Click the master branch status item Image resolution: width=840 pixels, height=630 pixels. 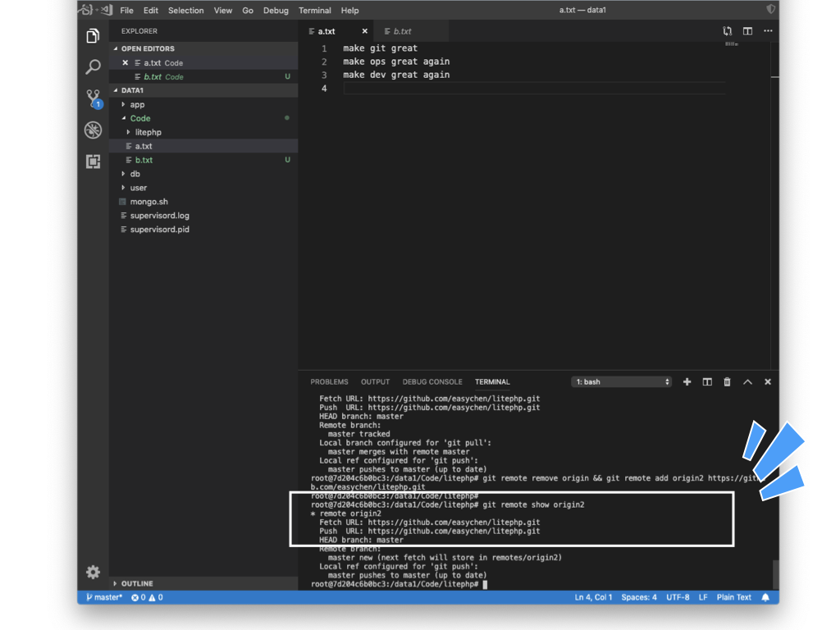click(x=104, y=597)
